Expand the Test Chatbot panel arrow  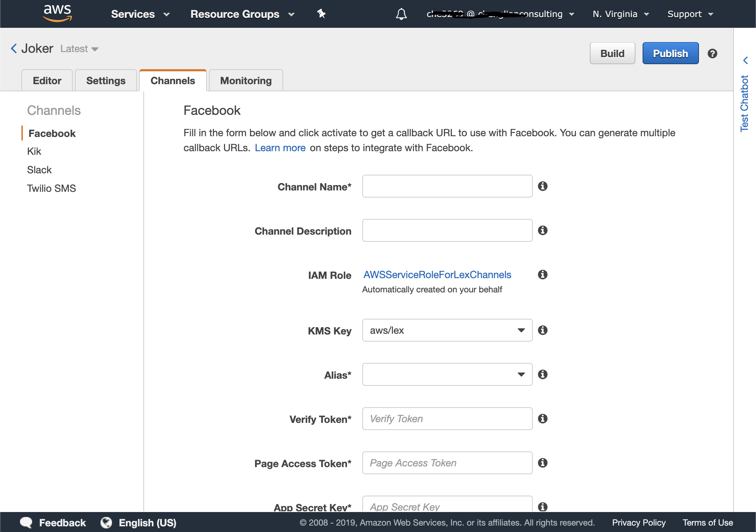point(745,60)
